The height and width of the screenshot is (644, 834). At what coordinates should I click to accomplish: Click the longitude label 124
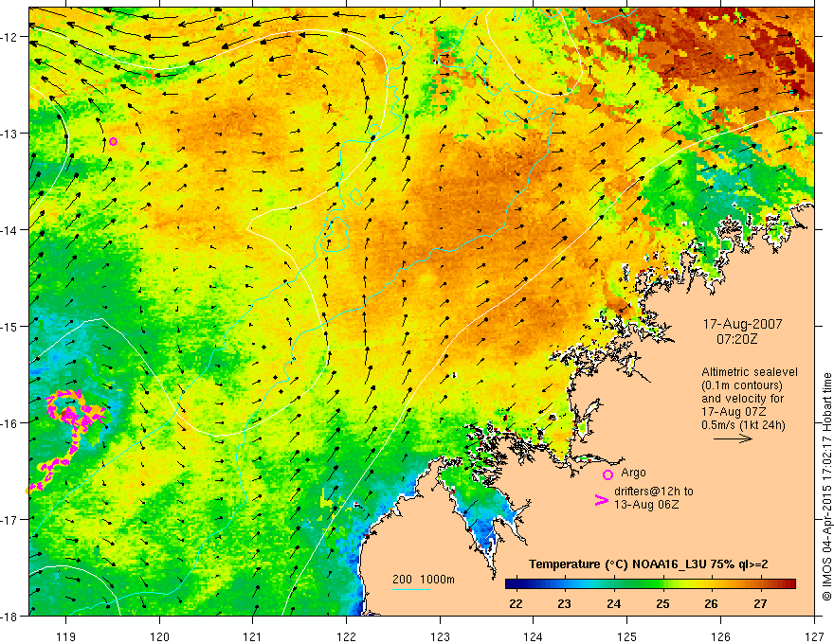(x=533, y=636)
